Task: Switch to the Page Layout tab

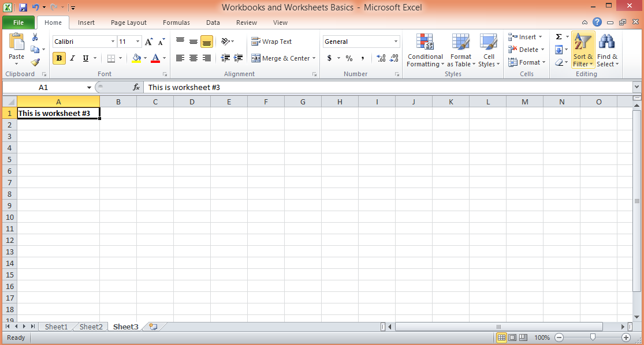Action: point(129,22)
